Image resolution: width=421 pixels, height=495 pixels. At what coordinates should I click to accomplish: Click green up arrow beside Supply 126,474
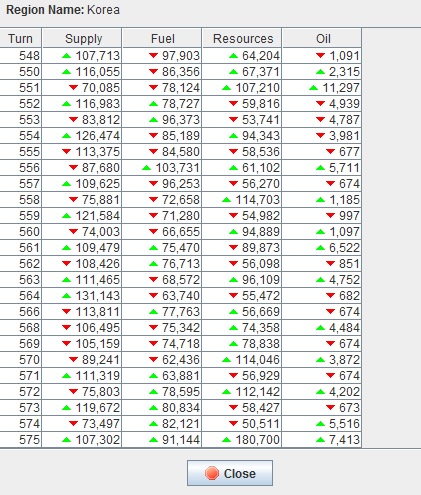[x=67, y=136]
